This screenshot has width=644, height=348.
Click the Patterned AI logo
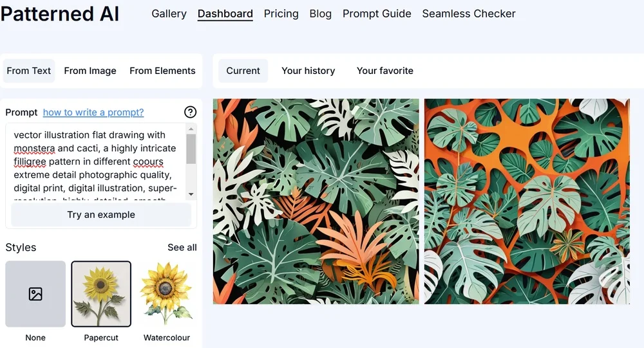[60, 14]
